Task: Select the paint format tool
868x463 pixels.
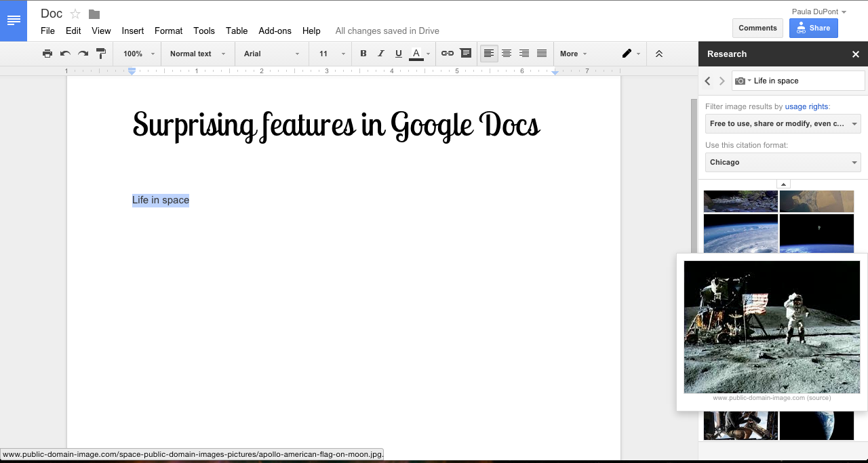Action: [x=101, y=54]
